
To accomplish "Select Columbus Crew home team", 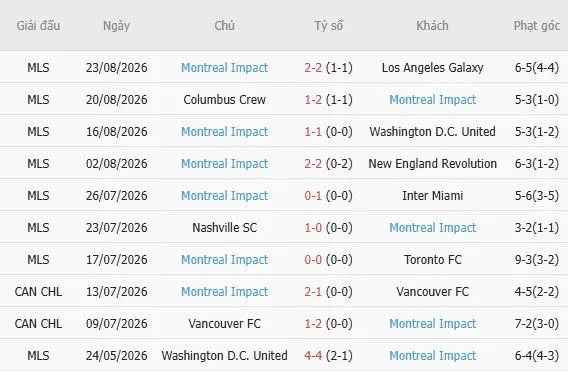I will coord(224,100).
